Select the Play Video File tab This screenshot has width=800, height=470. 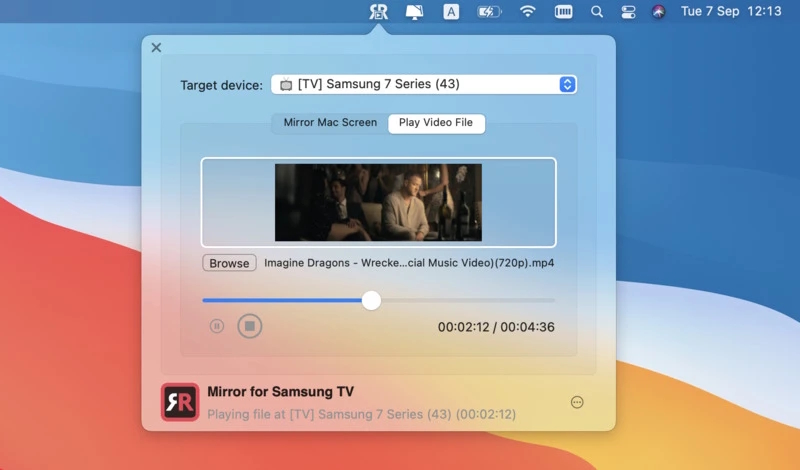tap(436, 123)
